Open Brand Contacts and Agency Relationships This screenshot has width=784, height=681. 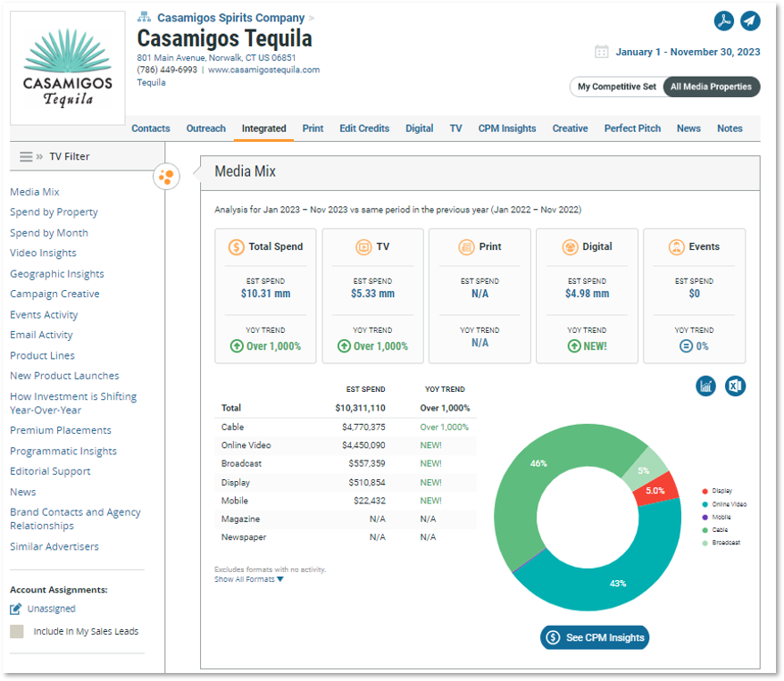76,519
